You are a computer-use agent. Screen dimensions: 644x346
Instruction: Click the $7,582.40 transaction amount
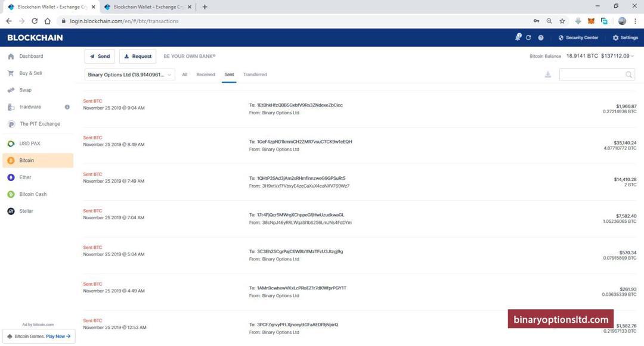626,216
